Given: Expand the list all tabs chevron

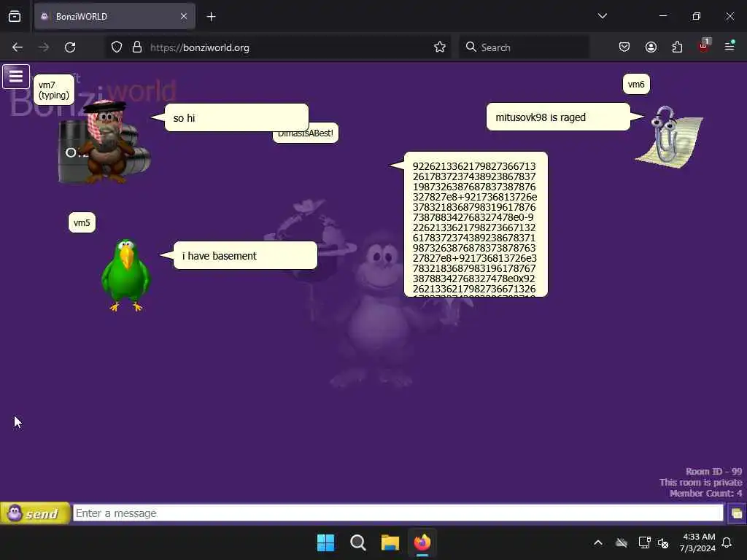Looking at the screenshot, I should coord(602,16).
